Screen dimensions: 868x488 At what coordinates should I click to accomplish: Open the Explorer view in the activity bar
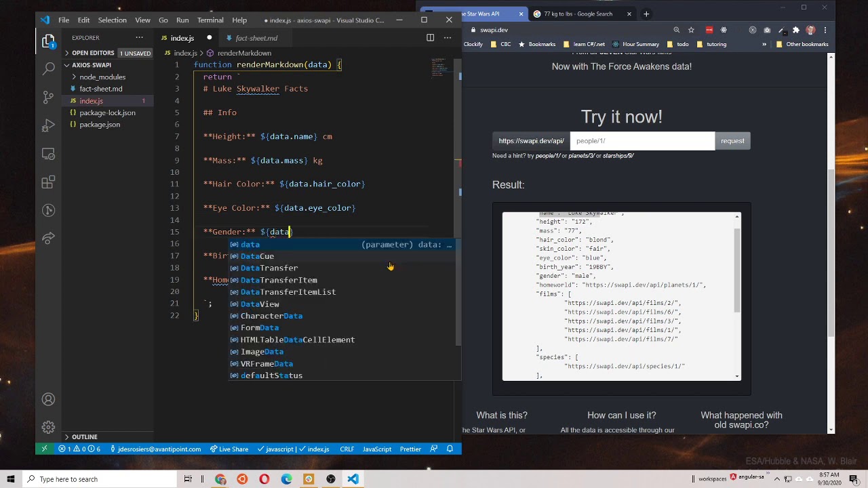click(x=48, y=42)
